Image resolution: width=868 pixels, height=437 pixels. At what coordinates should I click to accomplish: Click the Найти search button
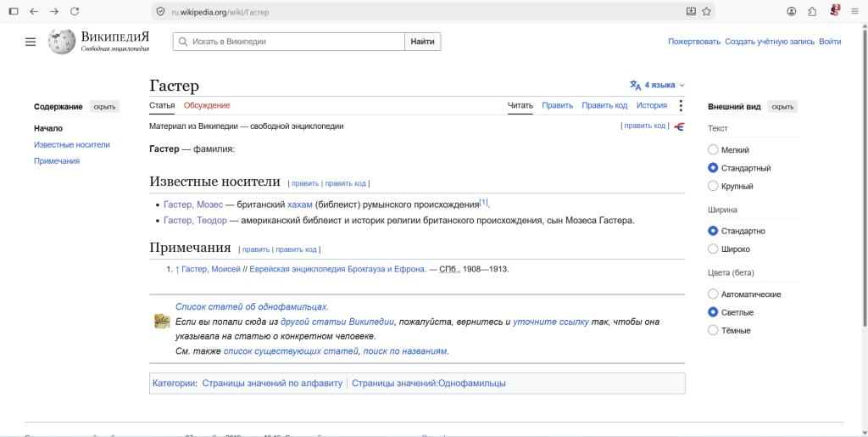[x=423, y=42]
